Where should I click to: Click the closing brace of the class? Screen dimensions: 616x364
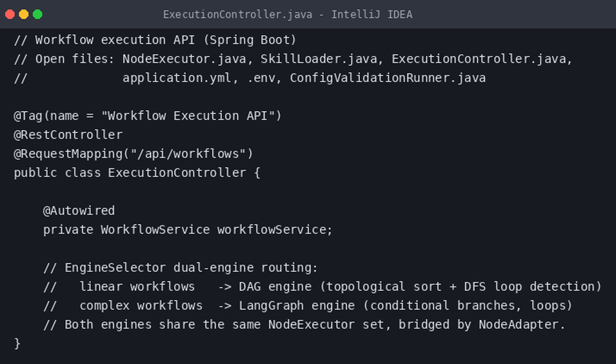(x=17, y=343)
